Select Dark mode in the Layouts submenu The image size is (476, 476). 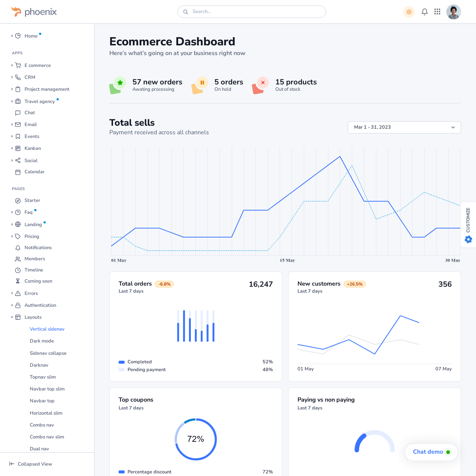click(x=42, y=341)
